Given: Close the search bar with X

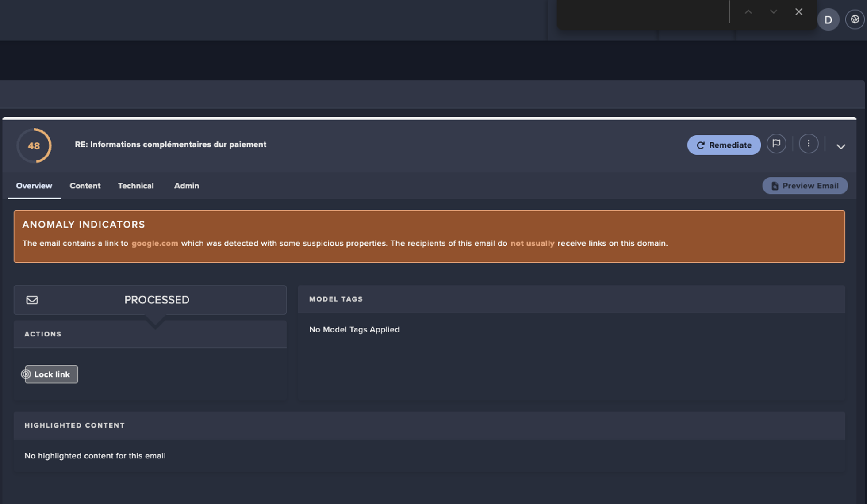Looking at the screenshot, I should point(798,12).
